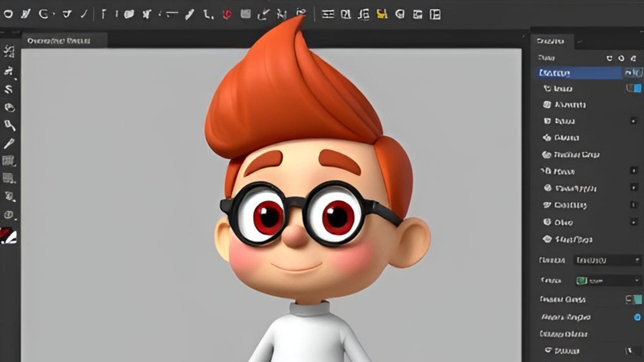
Task: Click the ellipse icon at the toolbar's left end
Action: (8, 14)
